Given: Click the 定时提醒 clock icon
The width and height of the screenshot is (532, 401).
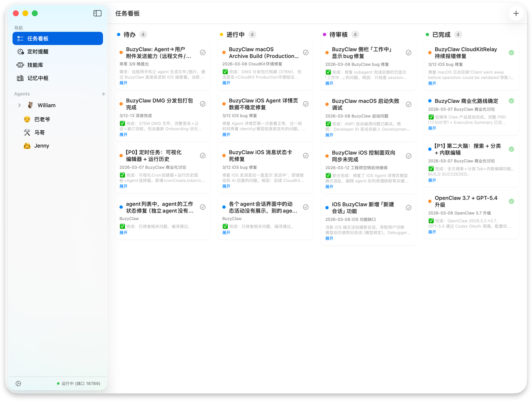Looking at the screenshot, I should pos(20,52).
